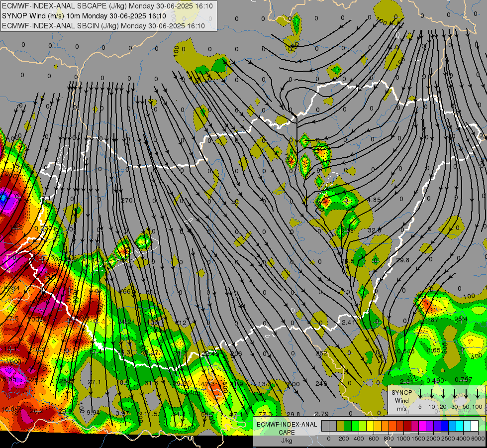The height and width of the screenshot is (448, 487).
Task: Click the '166' value on the map
Action: (125, 291)
